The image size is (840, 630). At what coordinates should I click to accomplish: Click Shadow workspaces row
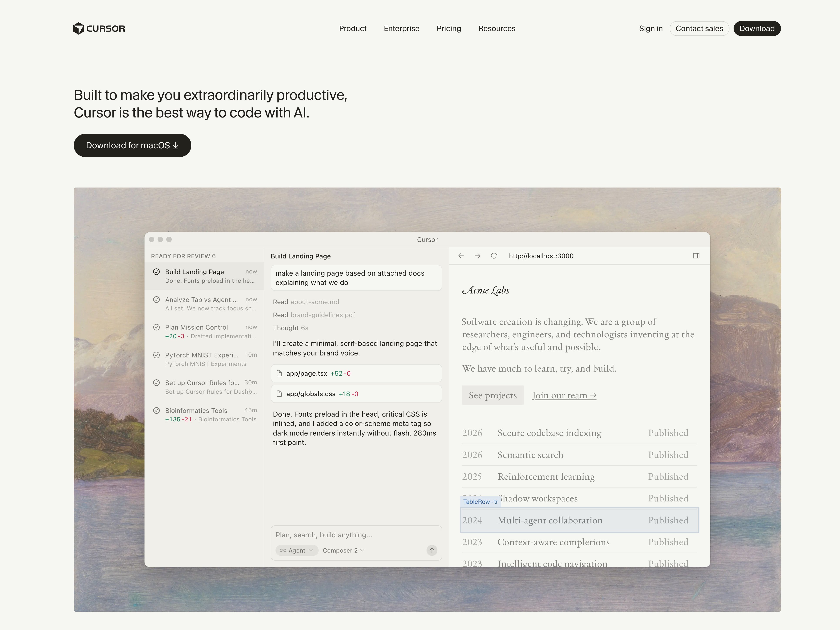point(579,498)
